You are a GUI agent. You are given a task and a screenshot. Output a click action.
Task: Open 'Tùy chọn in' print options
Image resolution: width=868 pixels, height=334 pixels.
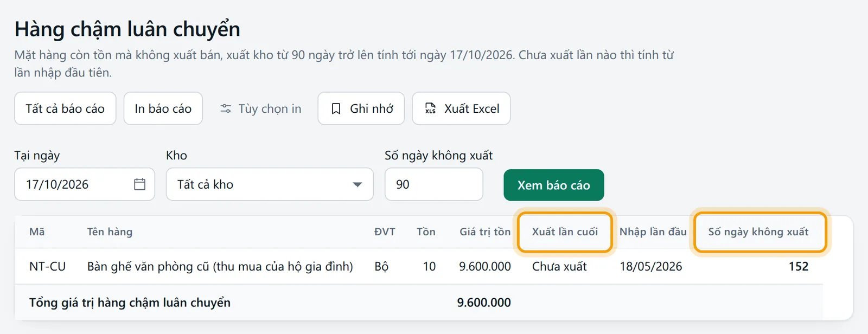pyautogui.click(x=260, y=108)
